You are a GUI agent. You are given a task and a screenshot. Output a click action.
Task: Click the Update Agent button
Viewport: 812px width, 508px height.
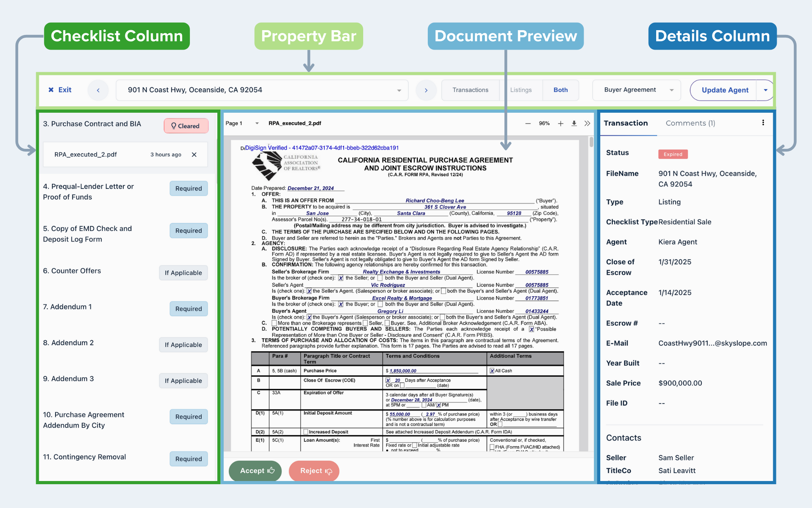click(x=724, y=90)
